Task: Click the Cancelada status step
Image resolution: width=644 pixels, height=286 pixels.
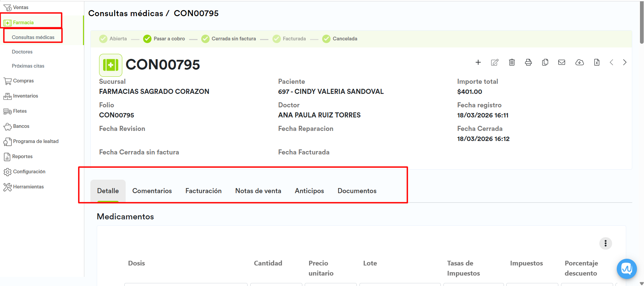Action: click(x=340, y=39)
